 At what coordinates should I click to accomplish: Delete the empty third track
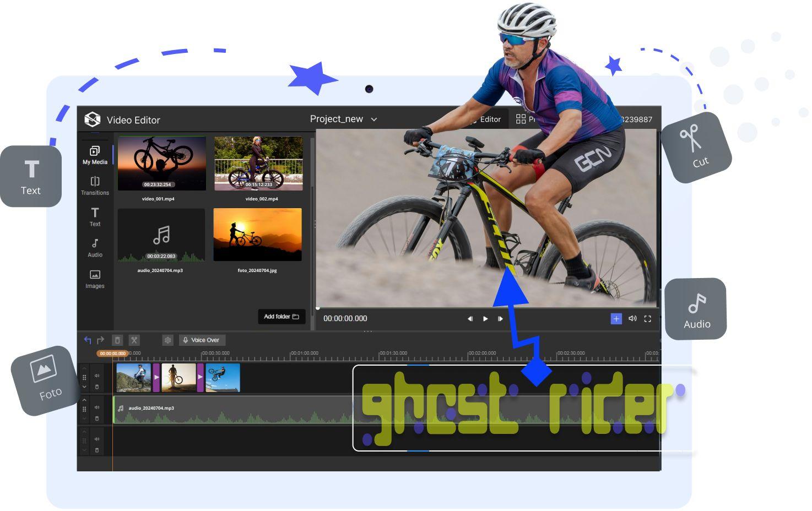97,450
